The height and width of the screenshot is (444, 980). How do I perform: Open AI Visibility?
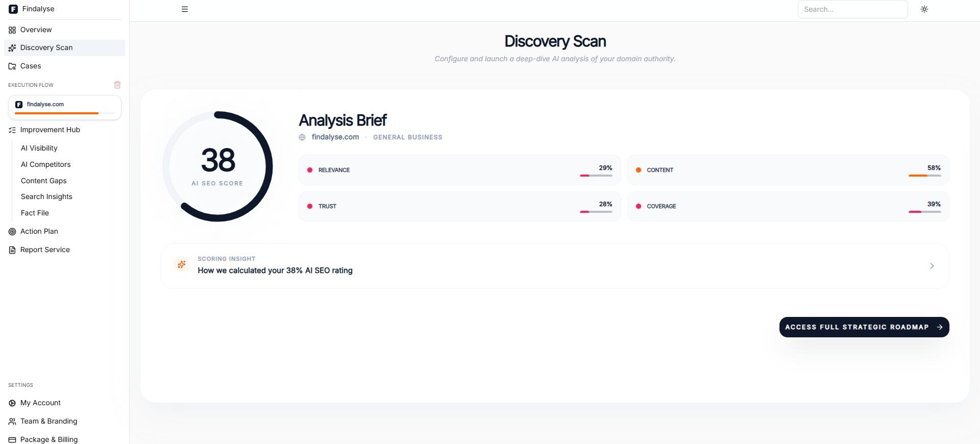(x=39, y=148)
